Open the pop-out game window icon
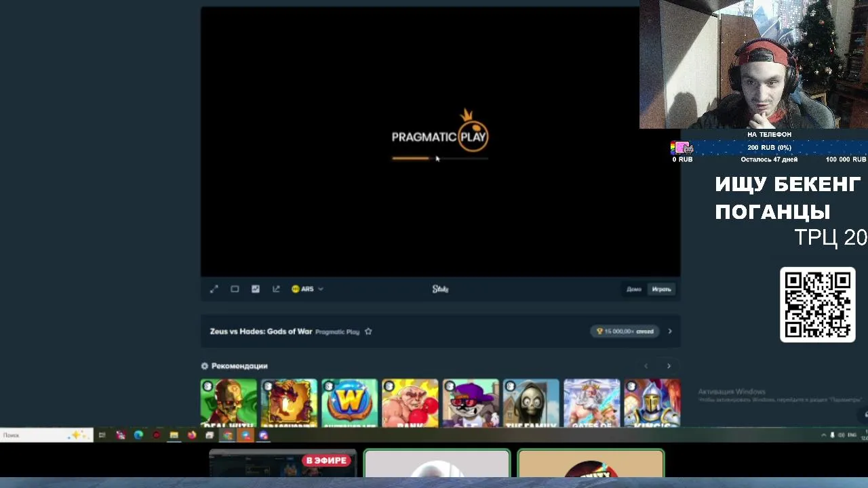The image size is (868, 488). tap(276, 289)
